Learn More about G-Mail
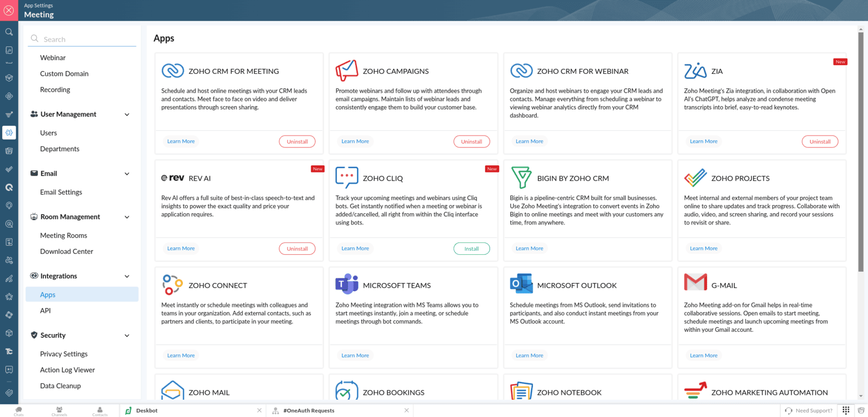This screenshot has width=868, height=417. pyautogui.click(x=704, y=355)
